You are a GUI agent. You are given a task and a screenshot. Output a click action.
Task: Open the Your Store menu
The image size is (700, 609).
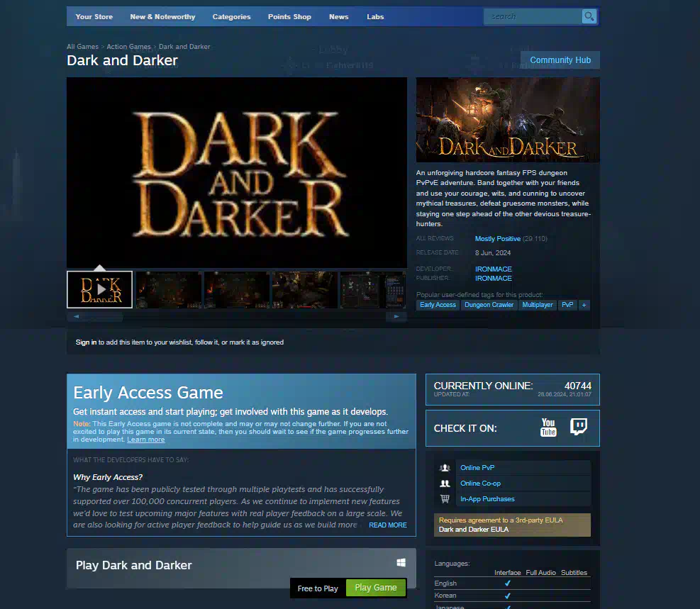(x=94, y=16)
